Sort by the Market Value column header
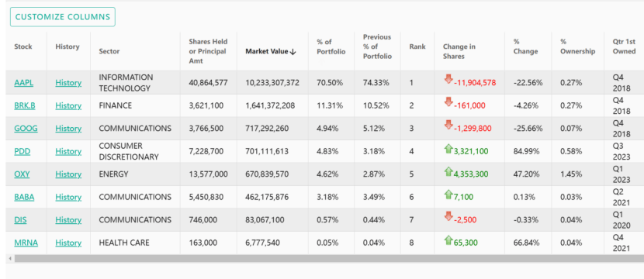The width and height of the screenshot is (644, 279). click(271, 51)
